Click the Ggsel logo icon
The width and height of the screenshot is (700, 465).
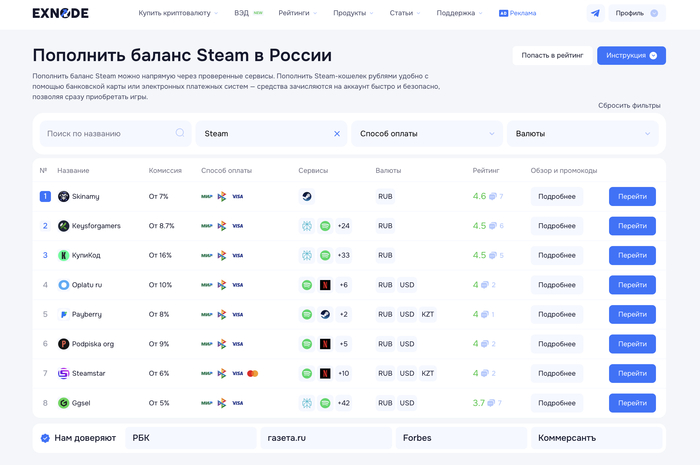(x=63, y=403)
